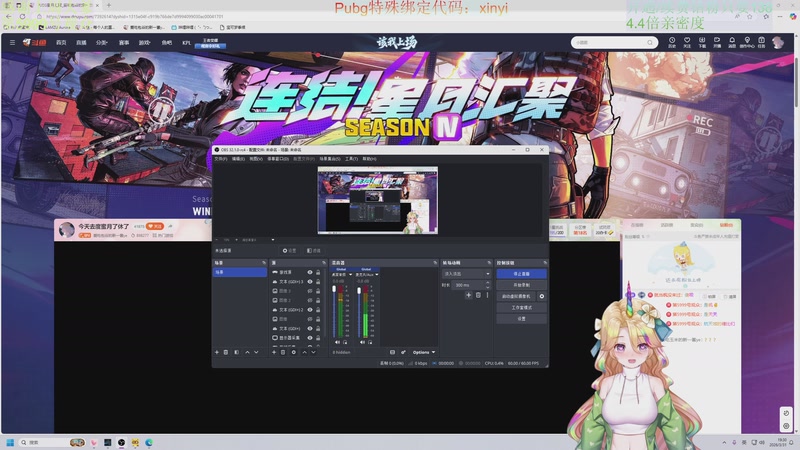Hide the 文本 (GDI+) 2 source eye toggle
Image resolution: width=800 pixels, height=450 pixels.
[x=310, y=310]
